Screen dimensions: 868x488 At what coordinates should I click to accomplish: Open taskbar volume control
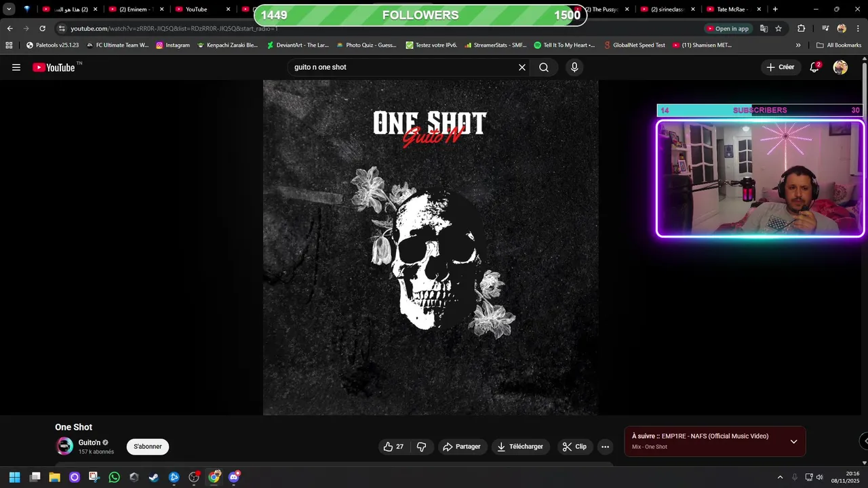click(x=819, y=477)
